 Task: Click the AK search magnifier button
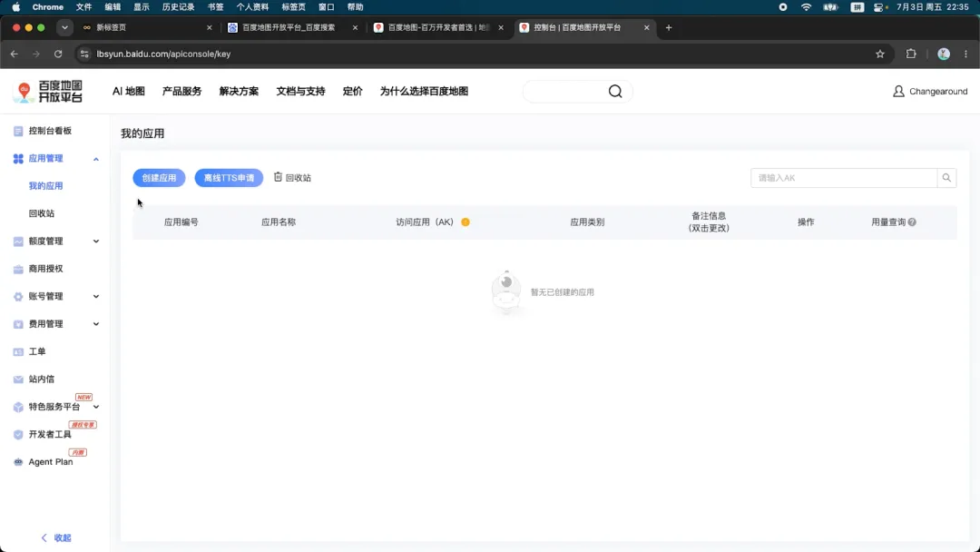pos(946,178)
